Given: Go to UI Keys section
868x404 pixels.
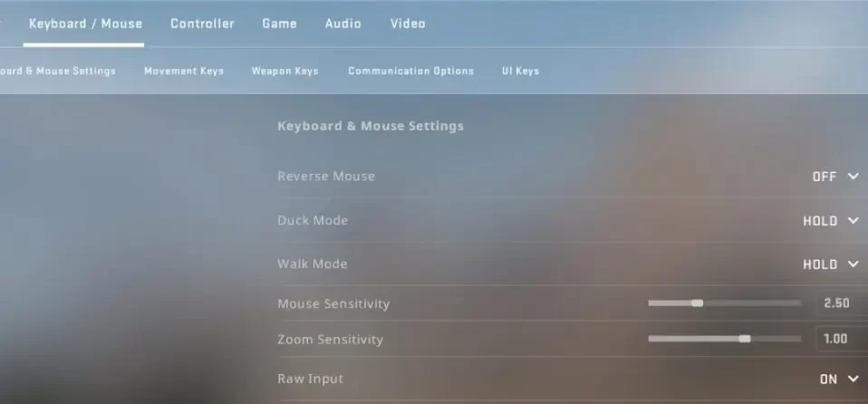Looking at the screenshot, I should click(520, 71).
